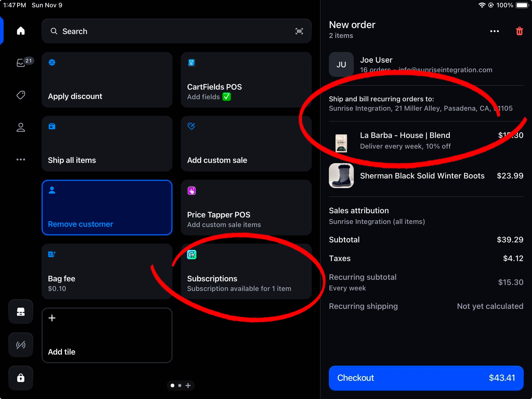Image resolution: width=532 pixels, height=399 pixels.
Task: Open the Customers person icon in sidebar
Action: tap(21, 127)
